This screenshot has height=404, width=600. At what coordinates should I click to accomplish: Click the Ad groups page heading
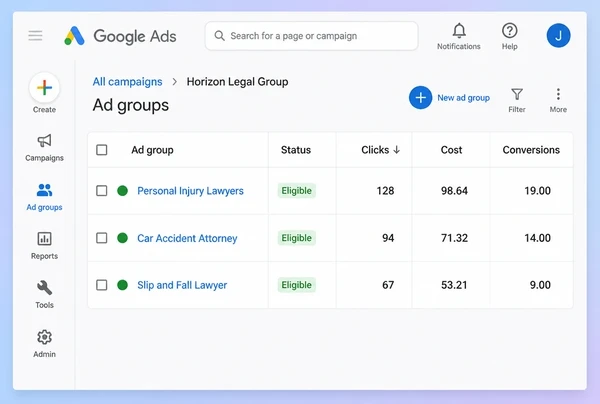(130, 105)
